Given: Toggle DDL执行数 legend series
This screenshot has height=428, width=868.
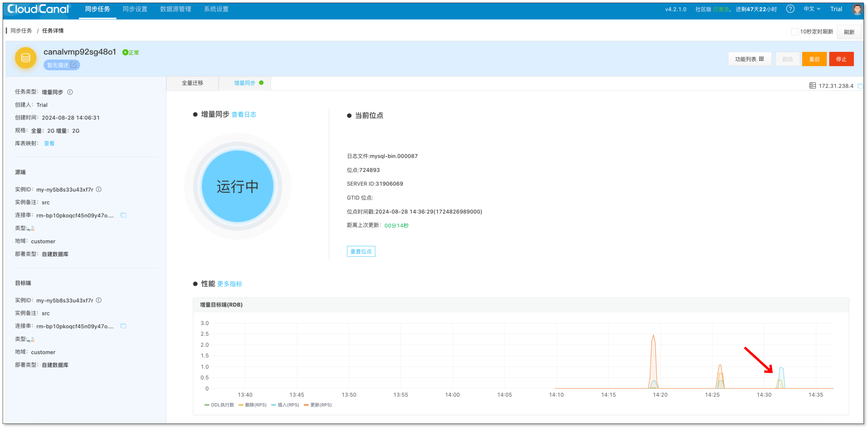Looking at the screenshot, I should click(219, 405).
